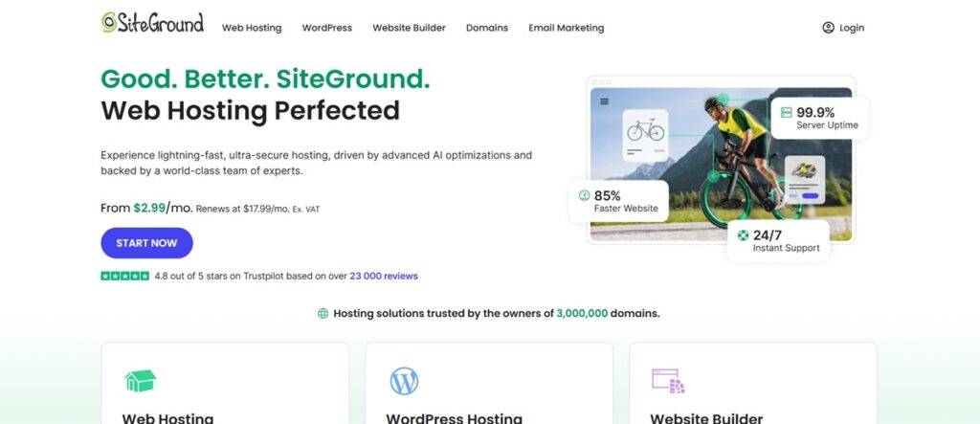The image size is (980, 424).
Task: Click the WordPress logo icon
Action: click(x=405, y=381)
